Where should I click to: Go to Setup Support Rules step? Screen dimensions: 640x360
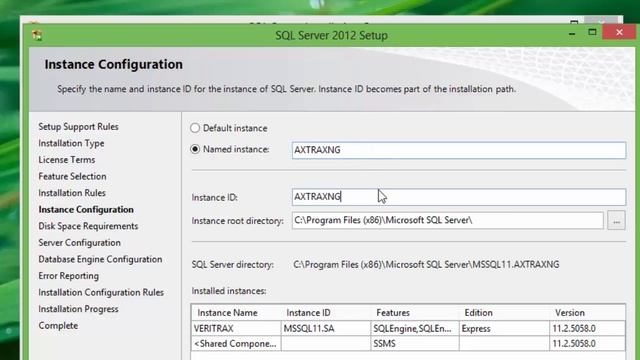coord(78,127)
